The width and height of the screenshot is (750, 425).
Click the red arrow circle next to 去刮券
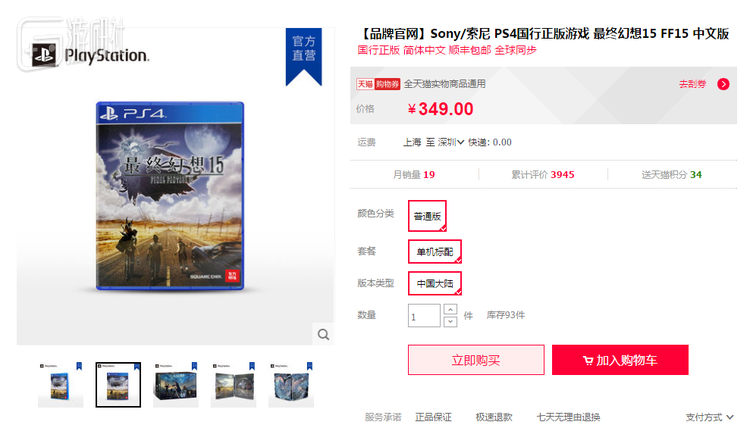tap(723, 84)
